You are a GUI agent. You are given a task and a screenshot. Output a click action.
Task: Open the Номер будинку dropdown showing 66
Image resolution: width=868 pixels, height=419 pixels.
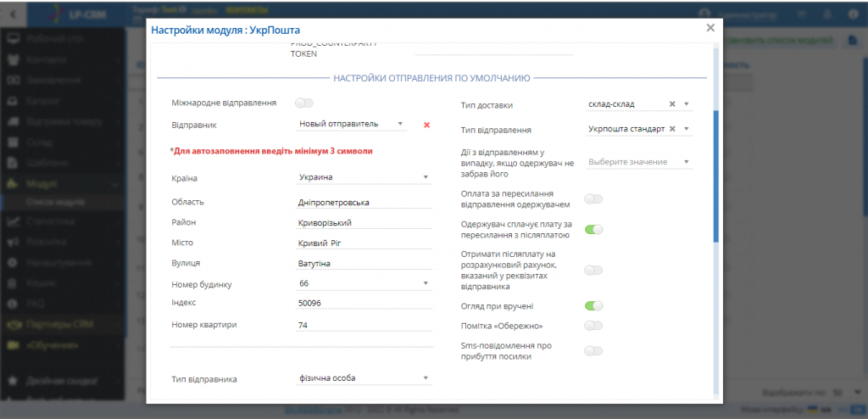pos(363,283)
